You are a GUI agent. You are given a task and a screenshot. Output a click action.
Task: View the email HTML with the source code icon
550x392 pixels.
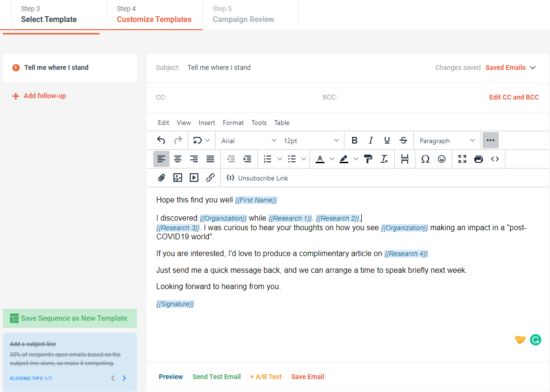[x=494, y=158]
